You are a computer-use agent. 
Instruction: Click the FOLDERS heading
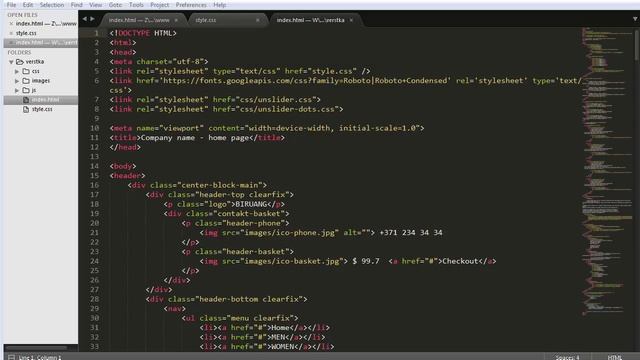(x=19, y=52)
